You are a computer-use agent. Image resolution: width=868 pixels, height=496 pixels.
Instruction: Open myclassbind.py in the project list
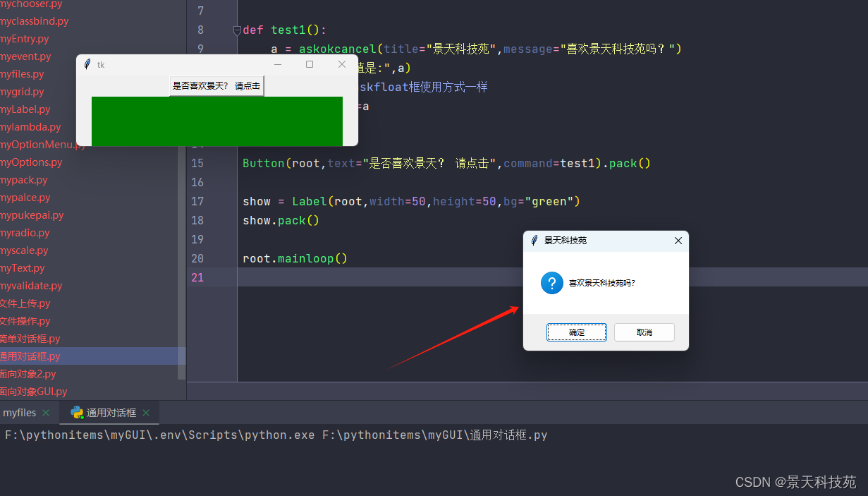tap(34, 21)
